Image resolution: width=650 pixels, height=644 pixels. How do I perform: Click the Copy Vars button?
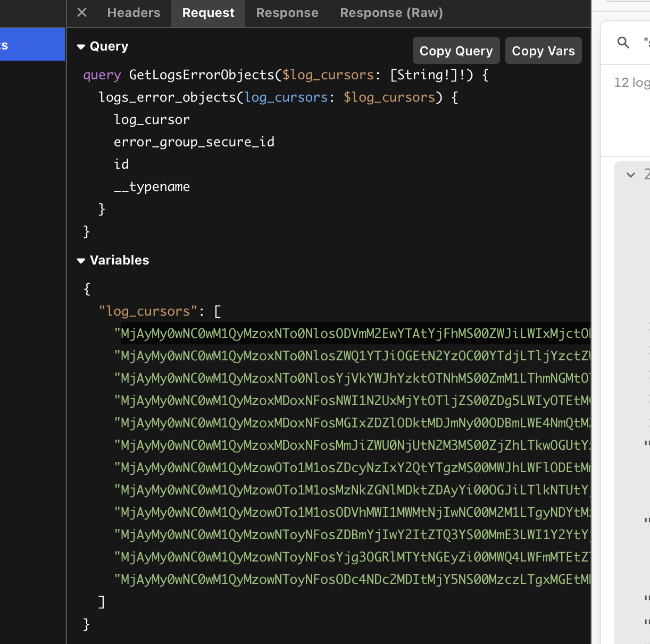543,51
